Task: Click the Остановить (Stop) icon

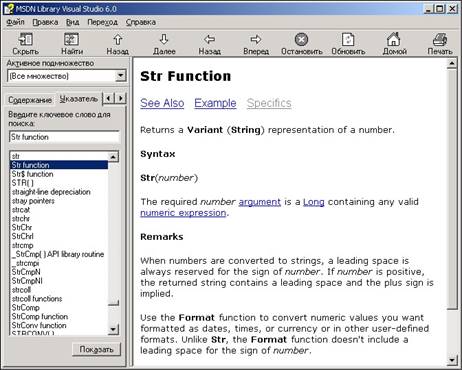Action: pyautogui.click(x=301, y=39)
